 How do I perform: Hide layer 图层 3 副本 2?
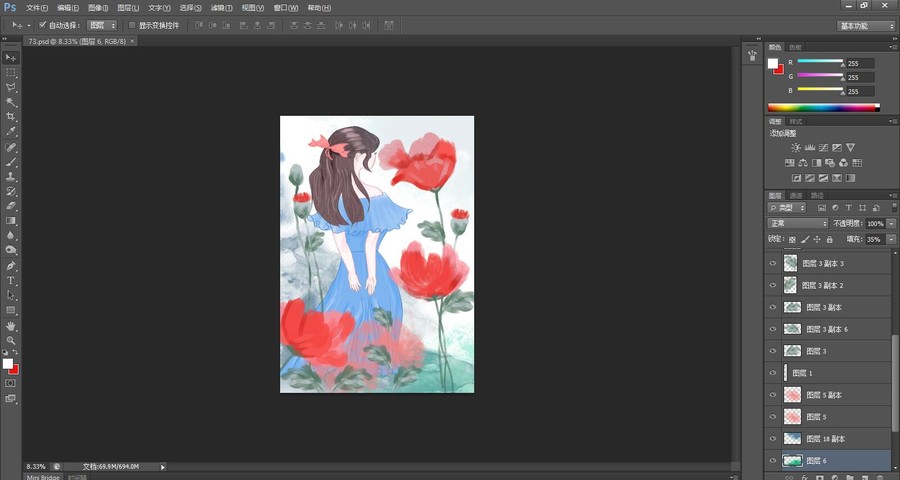coord(773,285)
